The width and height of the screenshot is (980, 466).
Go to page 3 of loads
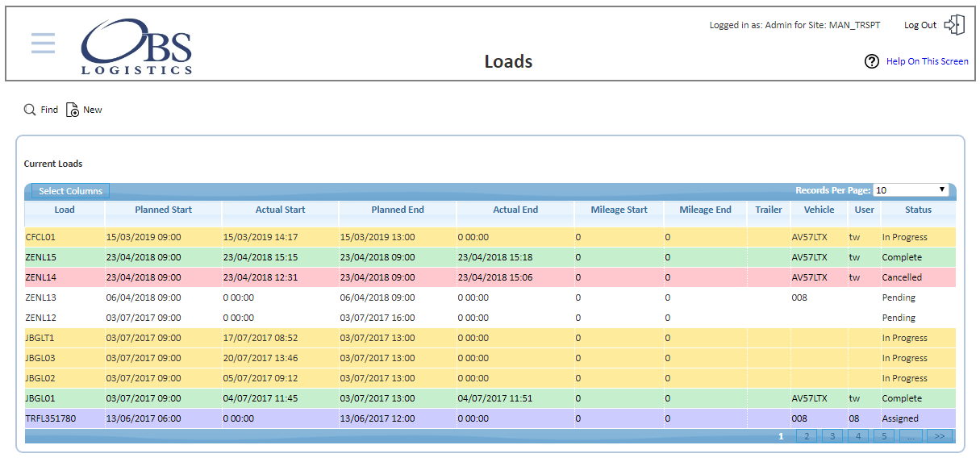click(x=832, y=436)
